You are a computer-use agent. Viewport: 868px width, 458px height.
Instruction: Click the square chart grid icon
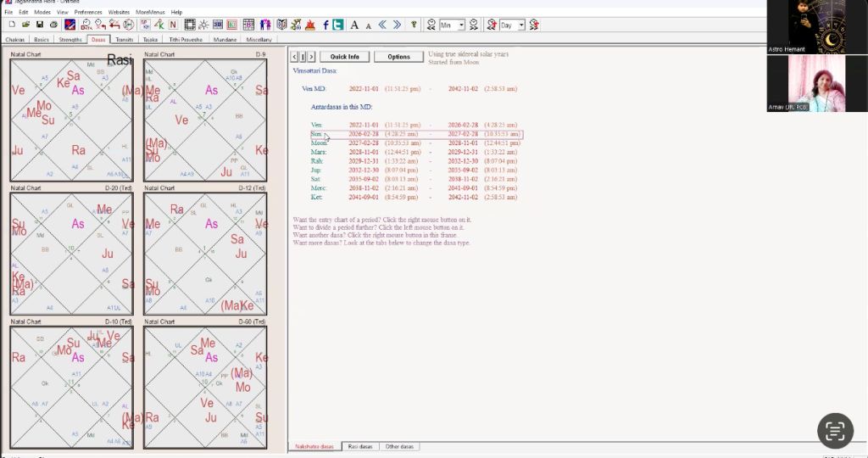tap(190, 25)
